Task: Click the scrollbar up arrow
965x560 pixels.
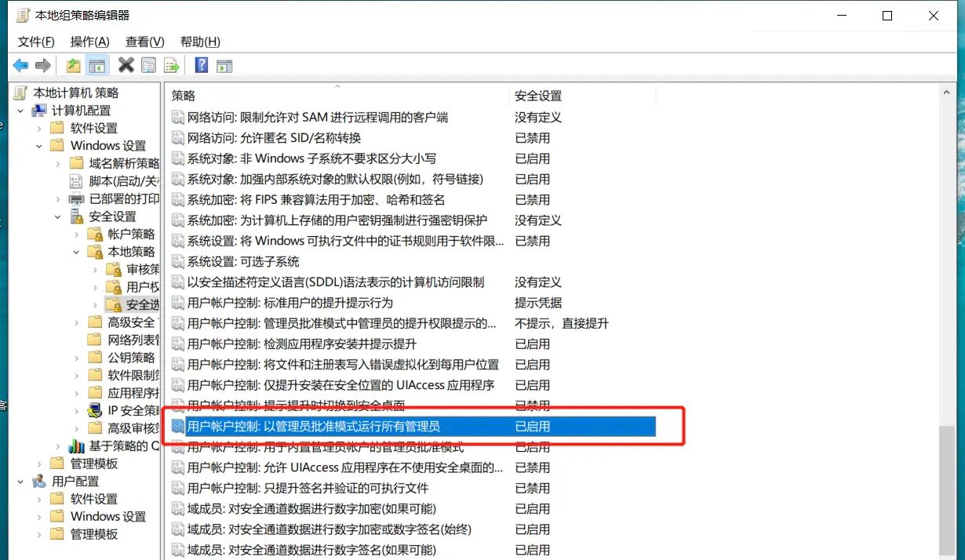Action: (x=948, y=92)
